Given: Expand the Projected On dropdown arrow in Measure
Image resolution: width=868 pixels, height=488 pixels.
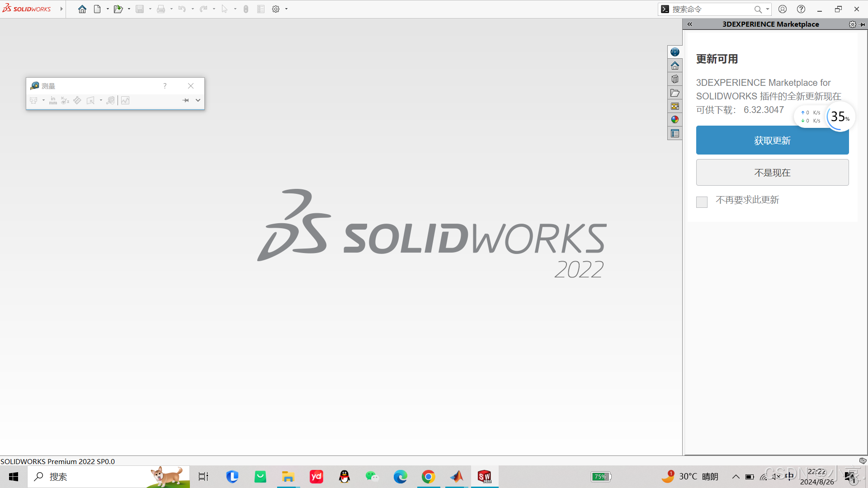Looking at the screenshot, I should pos(101,100).
